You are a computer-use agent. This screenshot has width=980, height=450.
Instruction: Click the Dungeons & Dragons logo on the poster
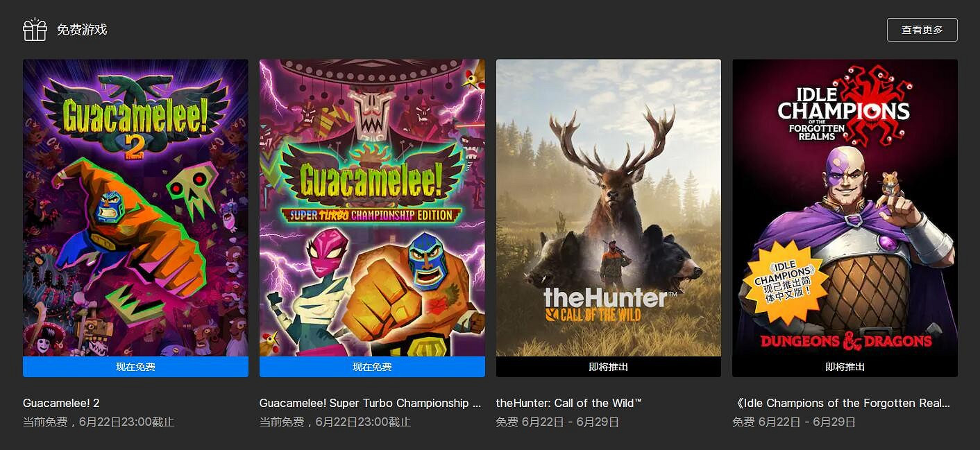(845, 340)
